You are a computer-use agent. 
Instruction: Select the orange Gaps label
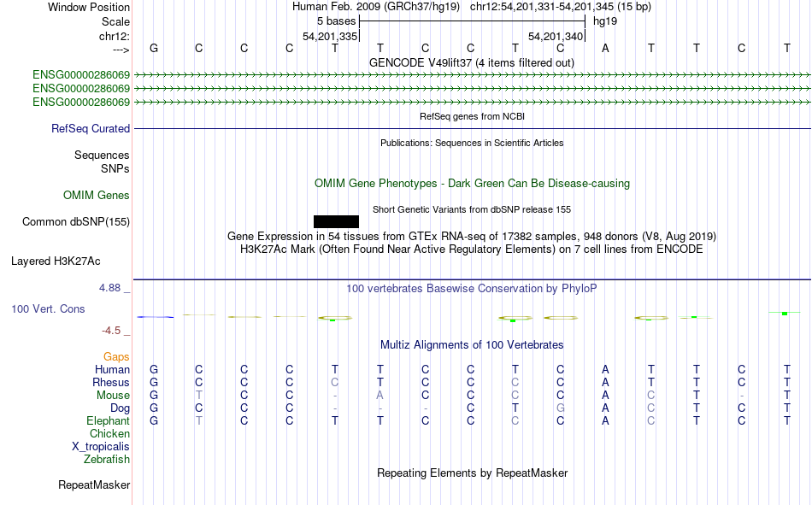click(116, 356)
